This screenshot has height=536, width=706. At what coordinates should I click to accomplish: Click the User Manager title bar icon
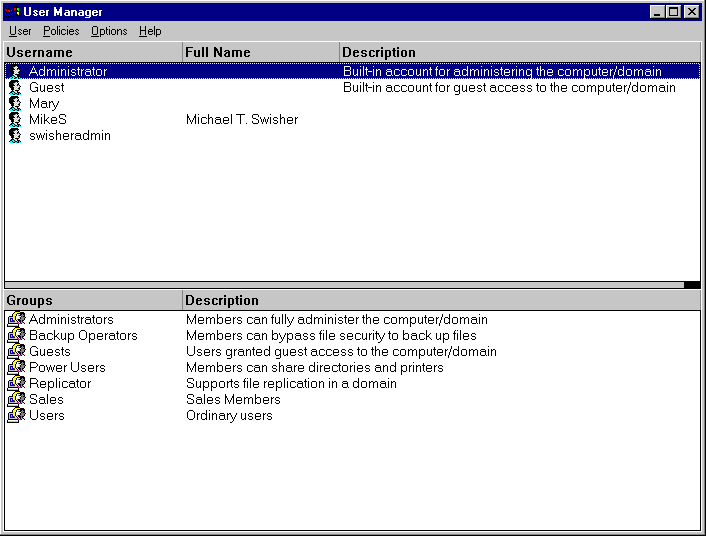coord(13,12)
